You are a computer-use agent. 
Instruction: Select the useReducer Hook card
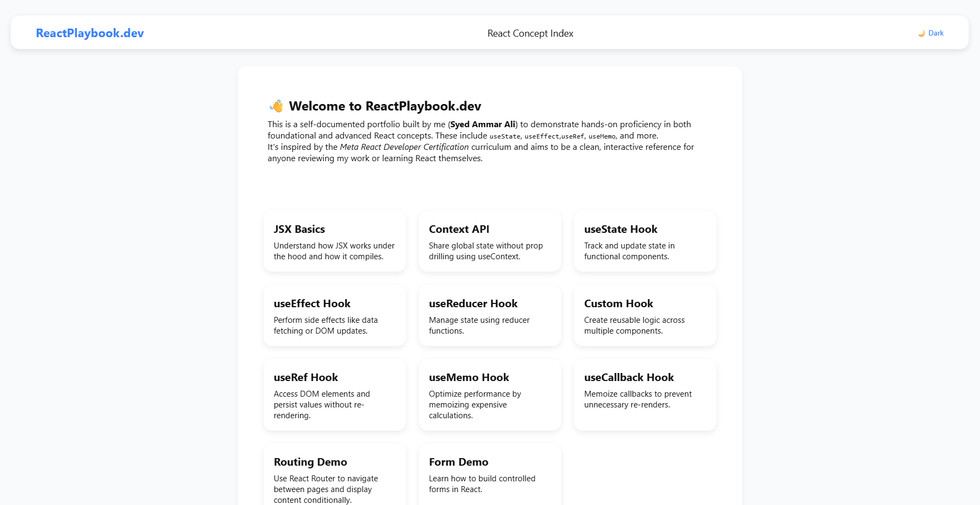pyautogui.click(x=489, y=315)
